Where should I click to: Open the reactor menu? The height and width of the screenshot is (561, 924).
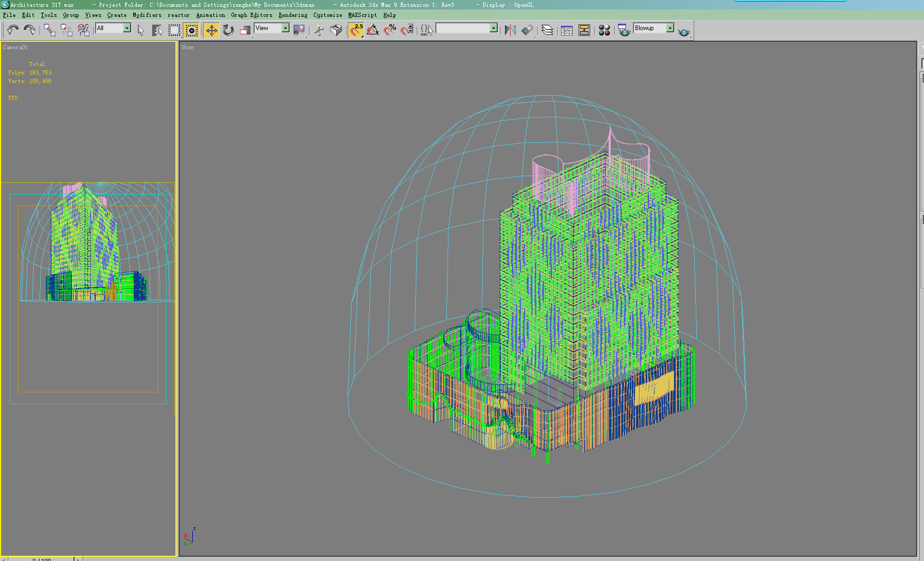click(179, 15)
